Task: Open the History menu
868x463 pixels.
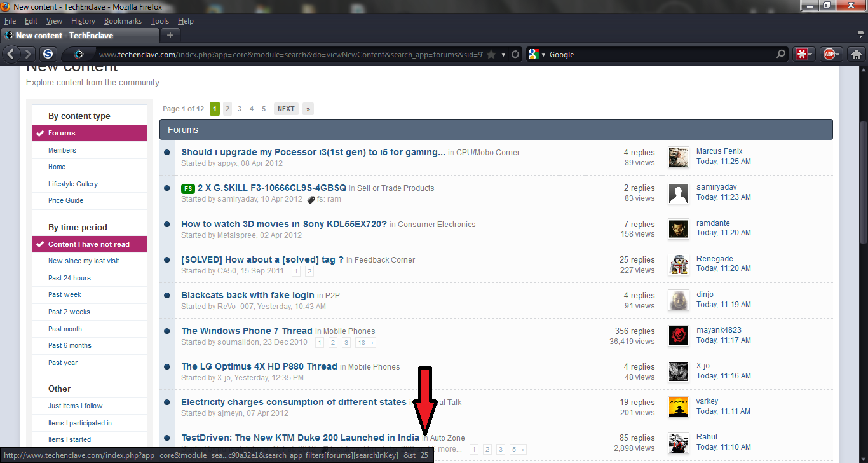Action: (83, 21)
